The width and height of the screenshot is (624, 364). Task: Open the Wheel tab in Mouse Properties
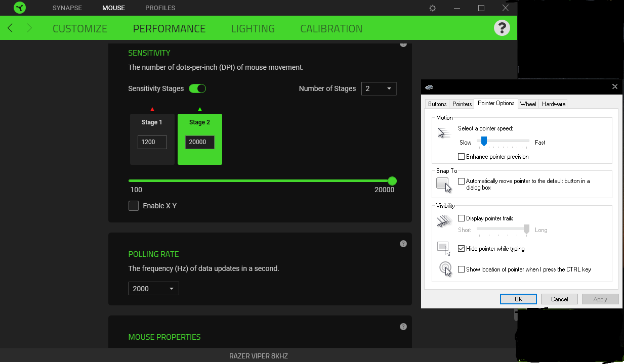coord(528,104)
